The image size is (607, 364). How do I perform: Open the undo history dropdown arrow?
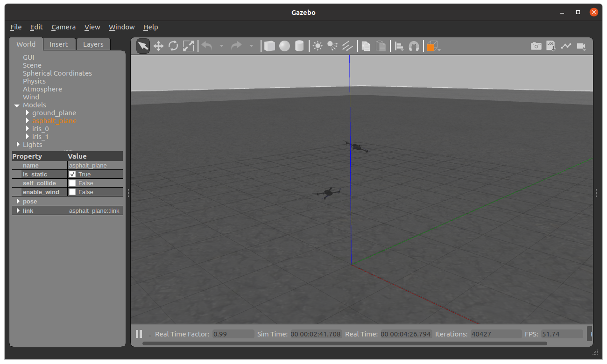click(221, 46)
